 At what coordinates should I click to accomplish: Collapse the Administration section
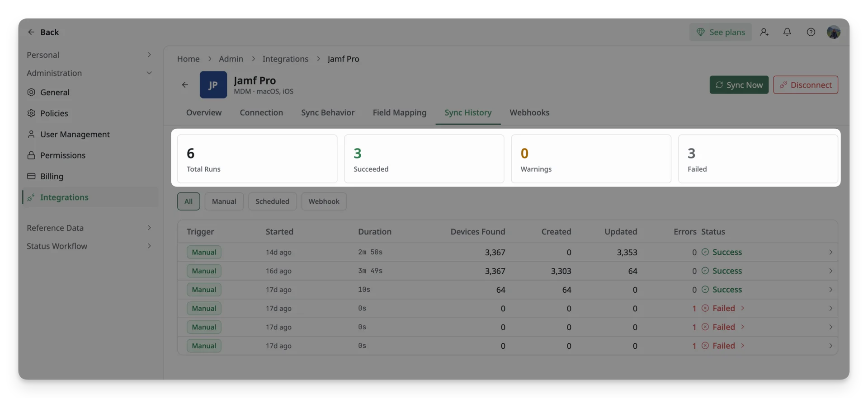tap(90, 73)
